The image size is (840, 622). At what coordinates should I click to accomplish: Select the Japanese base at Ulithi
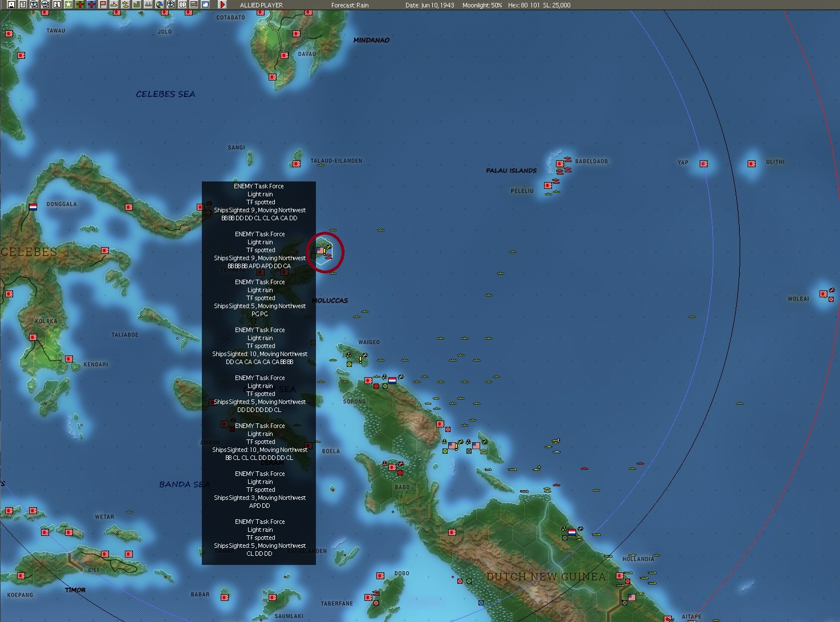tap(752, 164)
